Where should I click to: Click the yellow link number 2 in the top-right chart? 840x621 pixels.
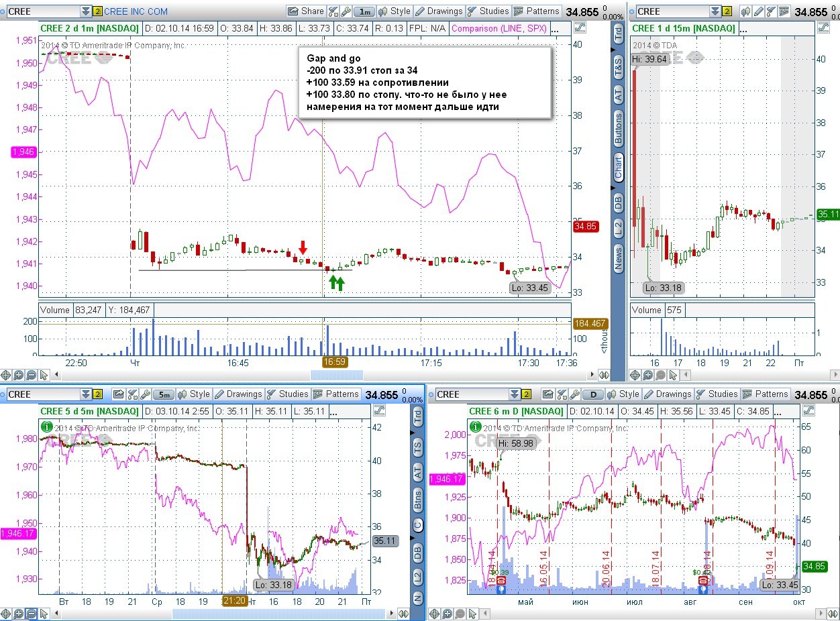[727, 11]
